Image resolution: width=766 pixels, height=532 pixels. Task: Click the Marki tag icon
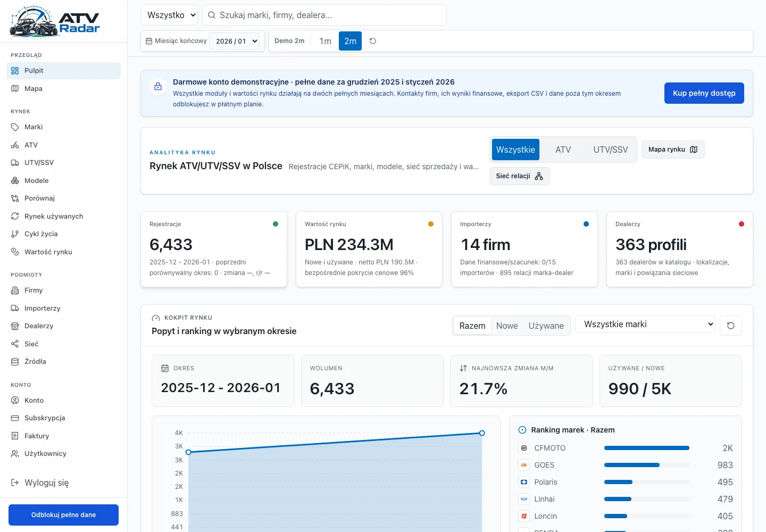coord(15,127)
